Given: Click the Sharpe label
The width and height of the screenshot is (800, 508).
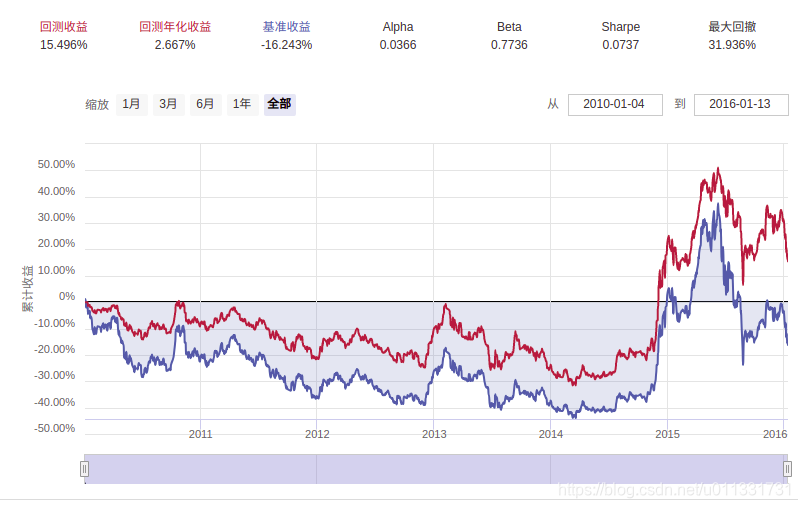Looking at the screenshot, I should (620, 27).
